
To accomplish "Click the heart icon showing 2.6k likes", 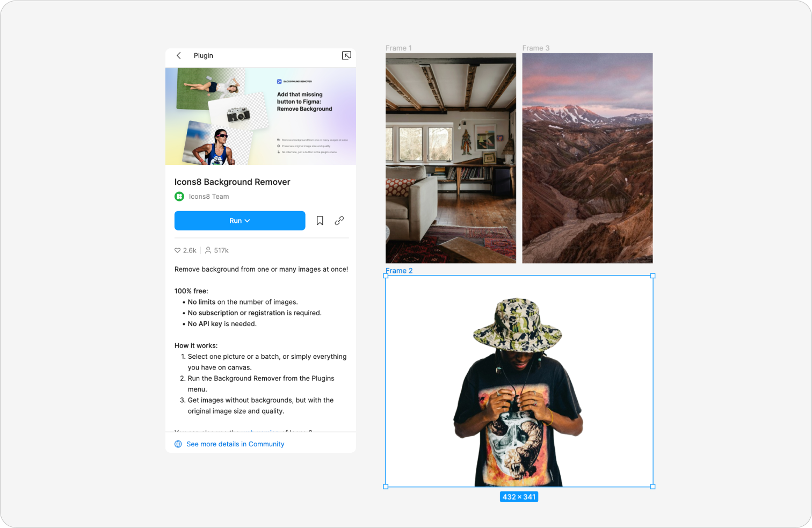I will tap(177, 250).
